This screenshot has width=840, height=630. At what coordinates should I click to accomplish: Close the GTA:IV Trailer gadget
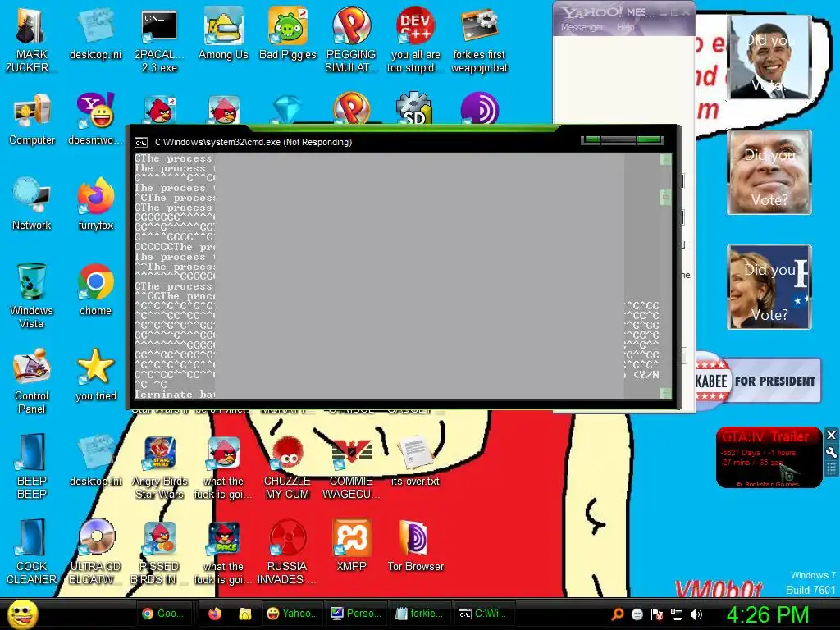(831, 435)
